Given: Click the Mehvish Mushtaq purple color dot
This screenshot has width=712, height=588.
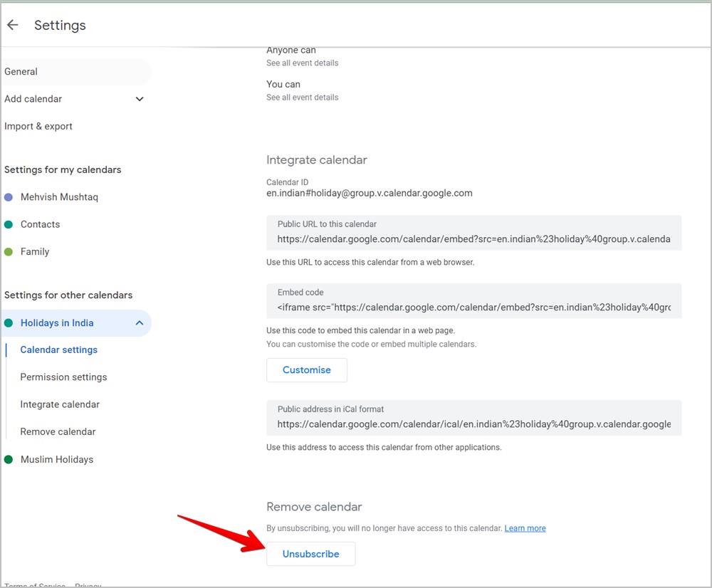Looking at the screenshot, I should click(x=8, y=197).
